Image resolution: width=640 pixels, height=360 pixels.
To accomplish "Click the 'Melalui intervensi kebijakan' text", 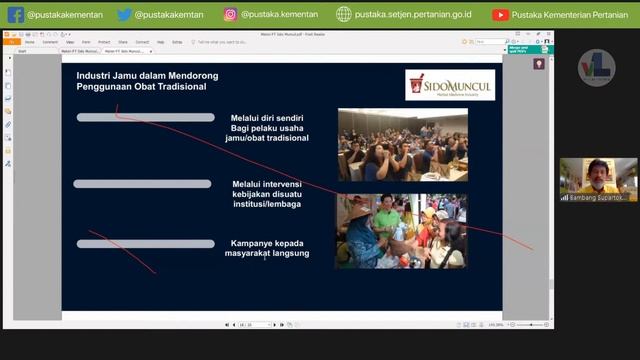I will (267, 189).
